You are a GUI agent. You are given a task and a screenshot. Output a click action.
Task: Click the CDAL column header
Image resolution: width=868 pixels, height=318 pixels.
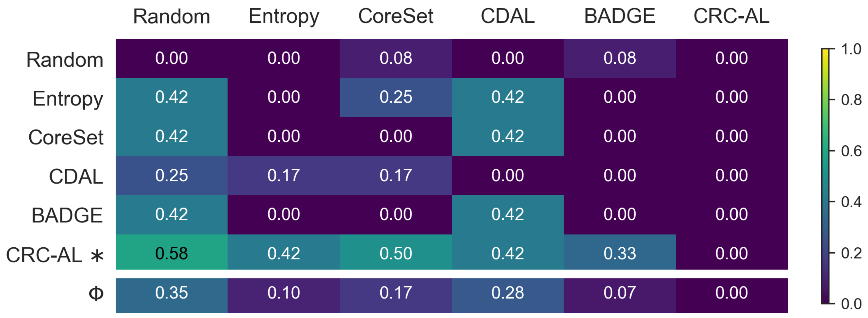[x=507, y=16]
